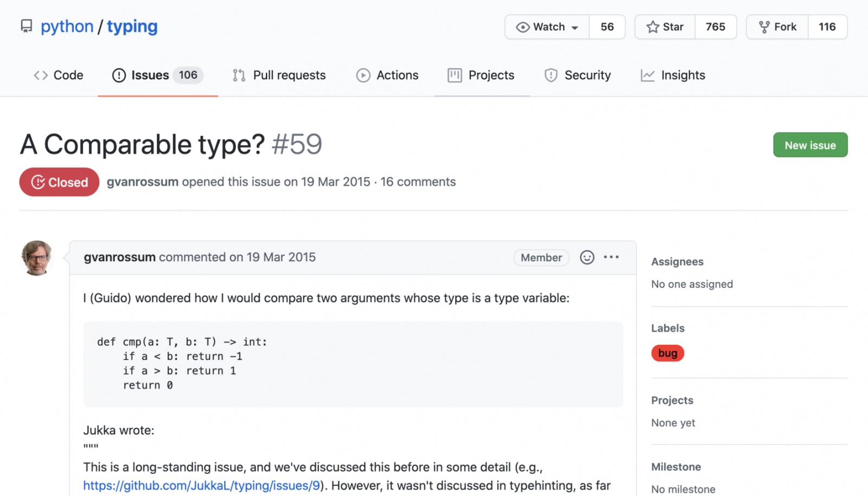Create a New issue

click(x=810, y=145)
